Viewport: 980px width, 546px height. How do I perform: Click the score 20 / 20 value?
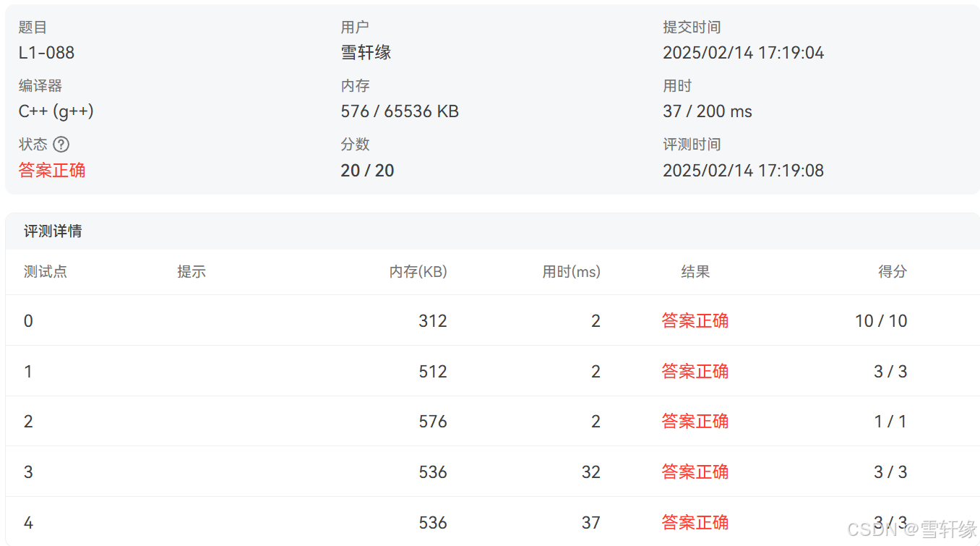coord(367,170)
